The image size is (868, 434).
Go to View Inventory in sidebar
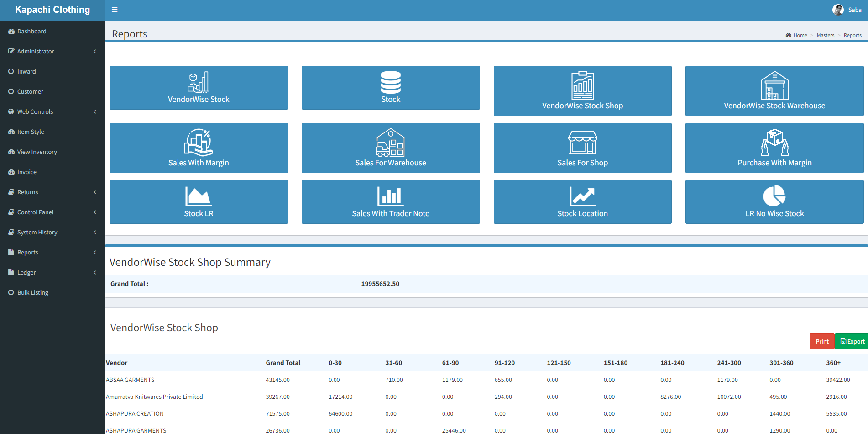click(37, 152)
